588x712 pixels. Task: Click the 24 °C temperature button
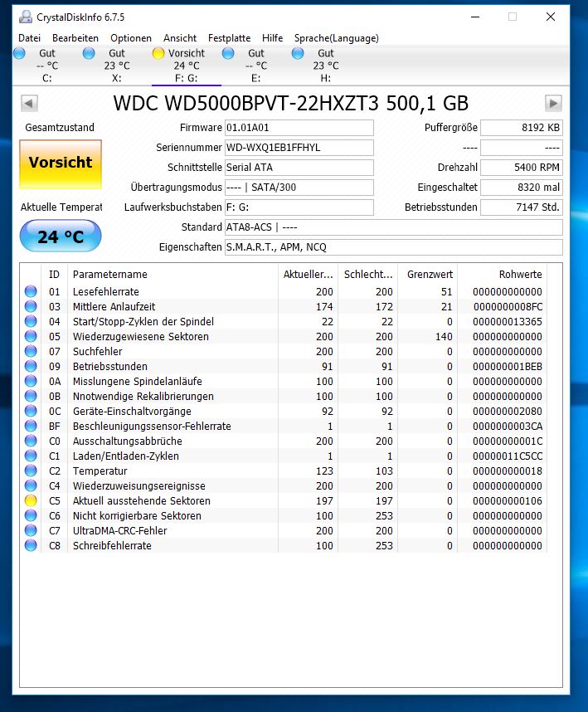[x=61, y=237]
